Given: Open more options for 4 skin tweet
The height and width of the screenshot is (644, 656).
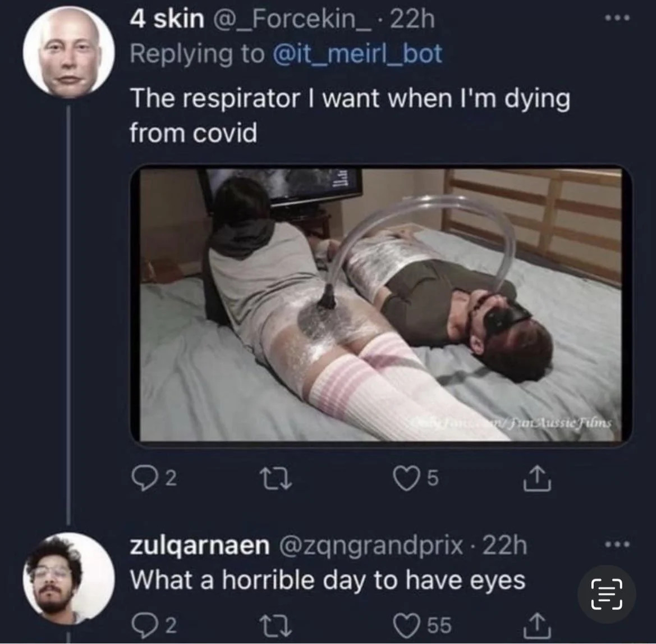Looking at the screenshot, I should pyautogui.click(x=617, y=19).
